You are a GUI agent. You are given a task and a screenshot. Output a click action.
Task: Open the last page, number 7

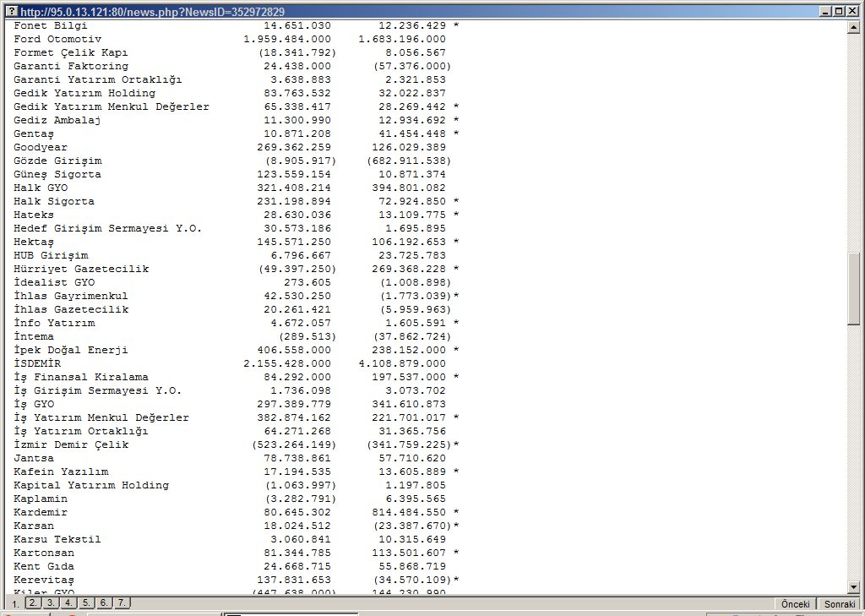(x=122, y=602)
